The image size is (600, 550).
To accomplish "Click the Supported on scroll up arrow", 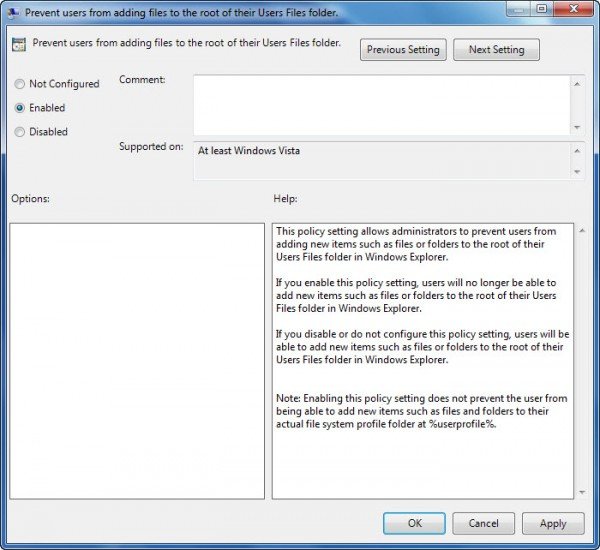I will coord(577,151).
